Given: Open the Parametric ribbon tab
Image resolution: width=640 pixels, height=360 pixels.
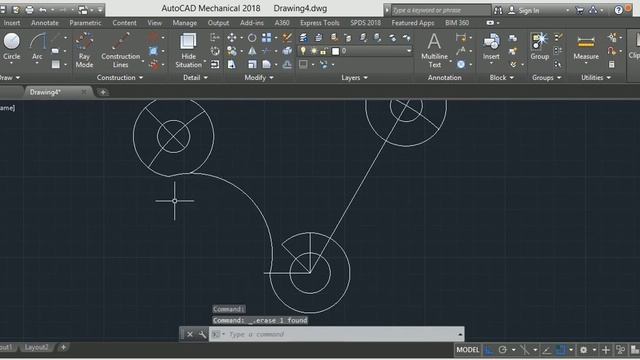Looking at the screenshot, I should pos(85,23).
